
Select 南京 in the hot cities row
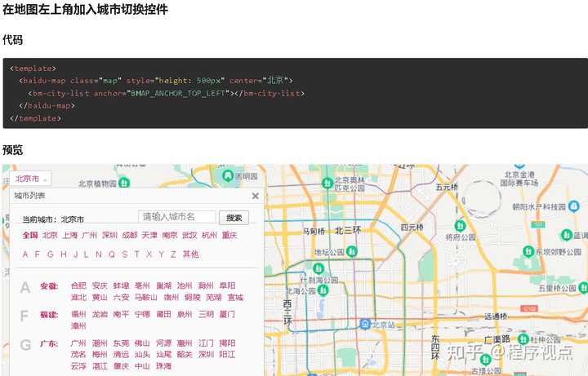[x=170, y=235]
